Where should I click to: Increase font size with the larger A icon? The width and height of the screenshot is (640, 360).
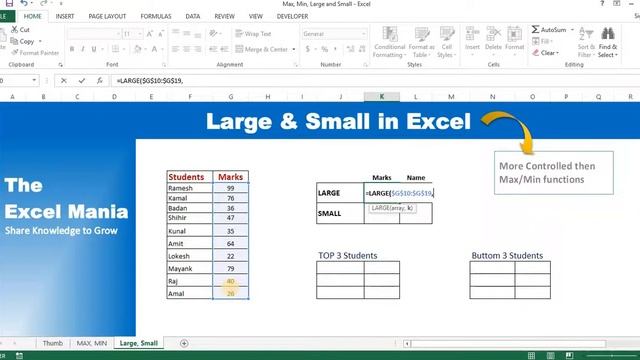[x=149, y=33]
